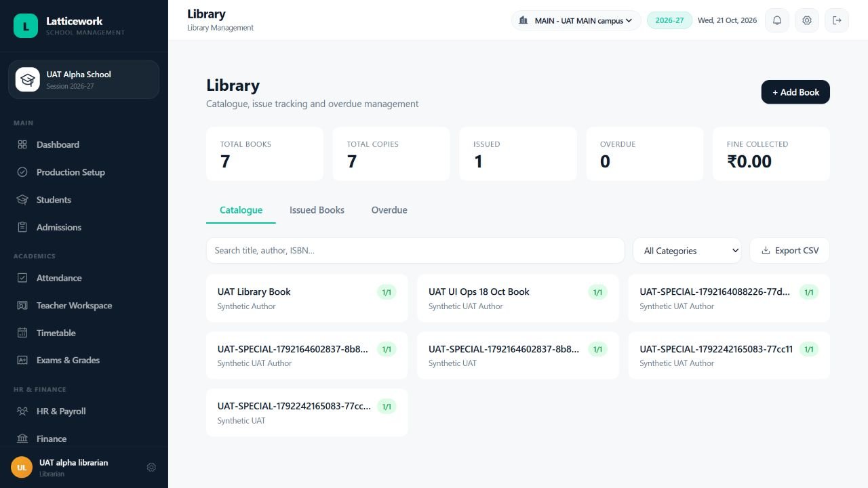The width and height of the screenshot is (868, 488).
Task: Click the date Wed, 21 Oct, 2026
Action: point(727,20)
